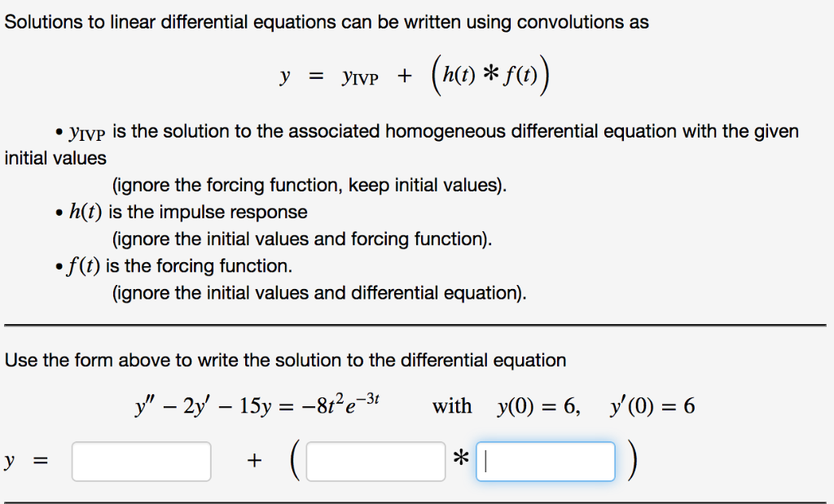Click the impulse response answer box

click(375, 460)
